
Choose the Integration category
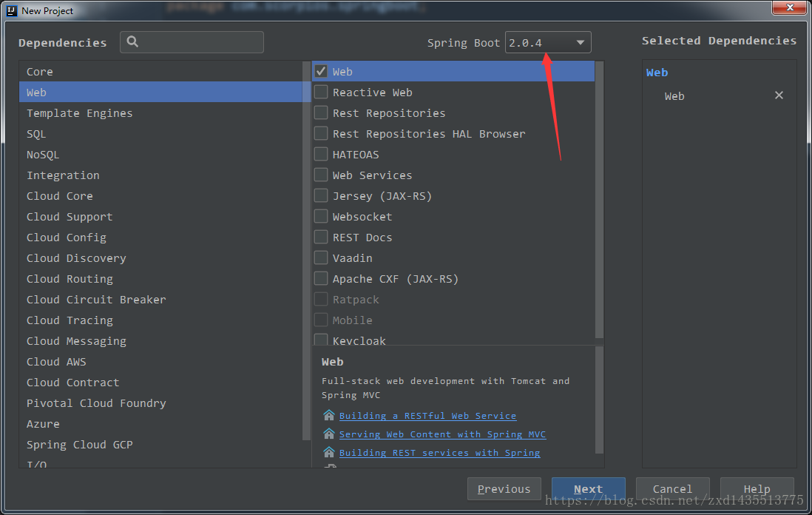(x=161, y=175)
